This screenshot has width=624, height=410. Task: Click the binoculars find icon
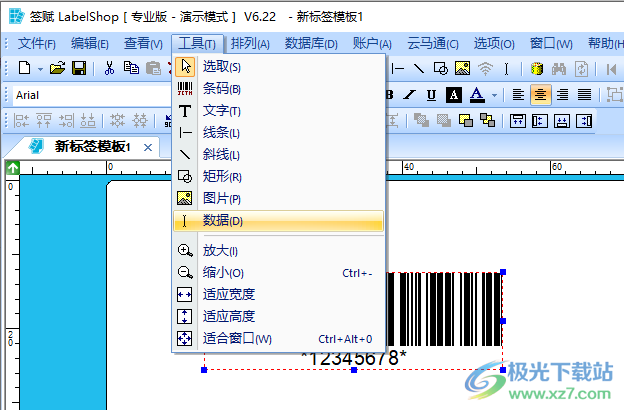pyautogui.click(x=559, y=69)
